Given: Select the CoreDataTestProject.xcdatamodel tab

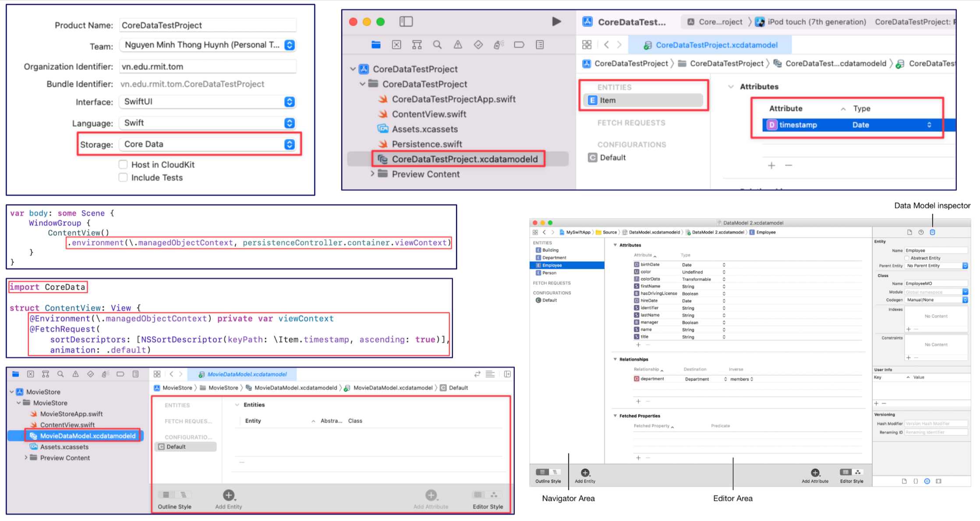Looking at the screenshot, I should point(716,44).
